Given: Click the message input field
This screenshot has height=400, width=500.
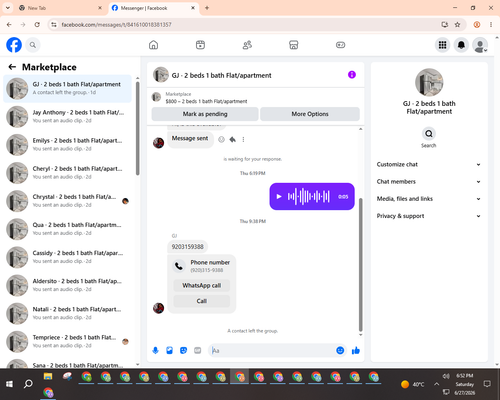Looking at the screenshot, I should [x=273, y=350].
